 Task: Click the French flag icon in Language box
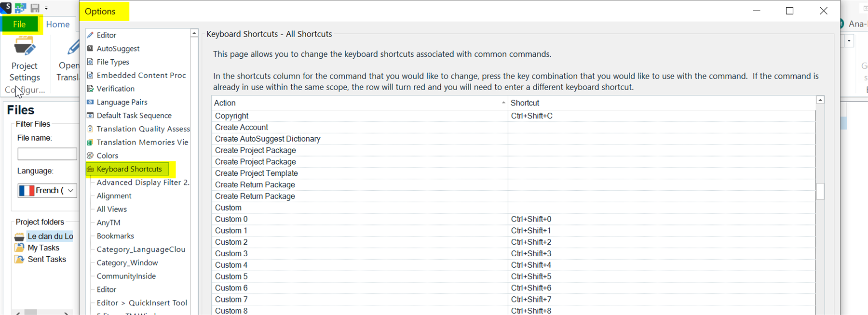point(27,191)
